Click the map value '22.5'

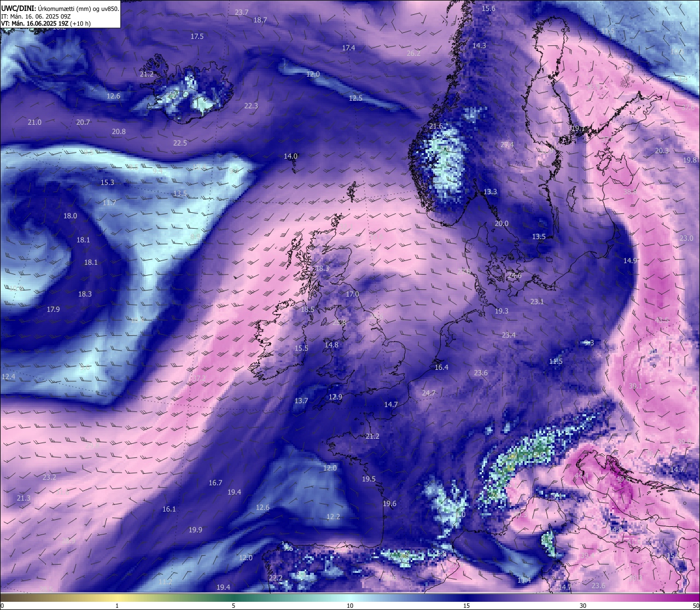[180, 143]
